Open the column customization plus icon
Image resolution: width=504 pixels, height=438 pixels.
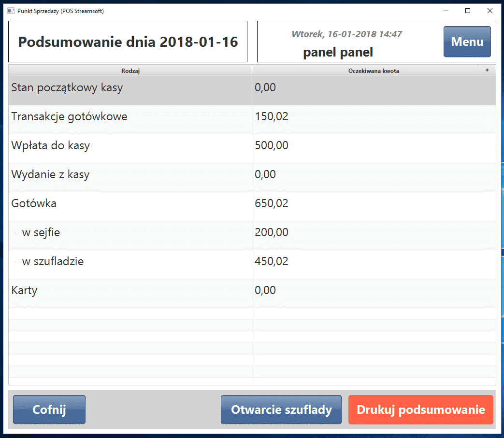coord(487,70)
